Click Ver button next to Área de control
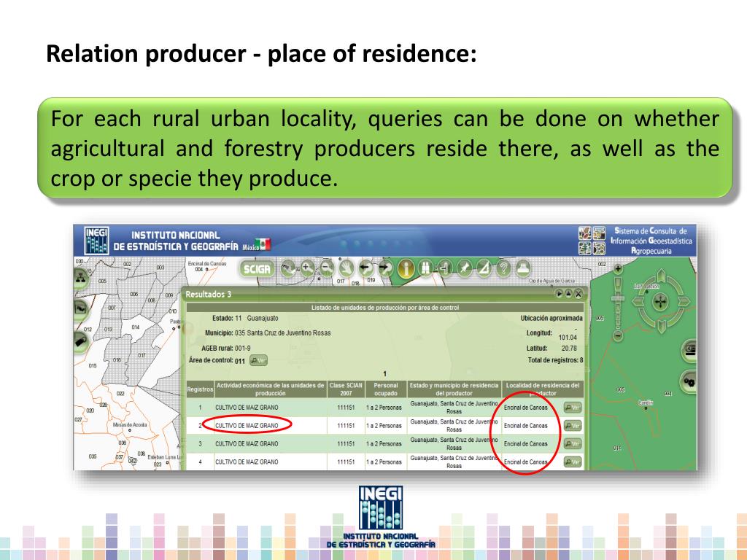This screenshot has height=560, width=747. pyautogui.click(x=258, y=360)
